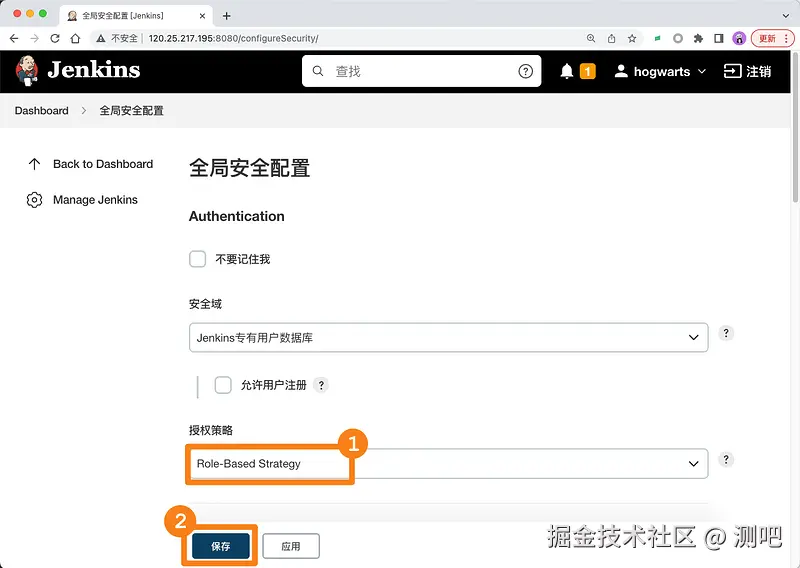Expand the tab list chevron
Screen dimensions: 800x568
click(786, 16)
